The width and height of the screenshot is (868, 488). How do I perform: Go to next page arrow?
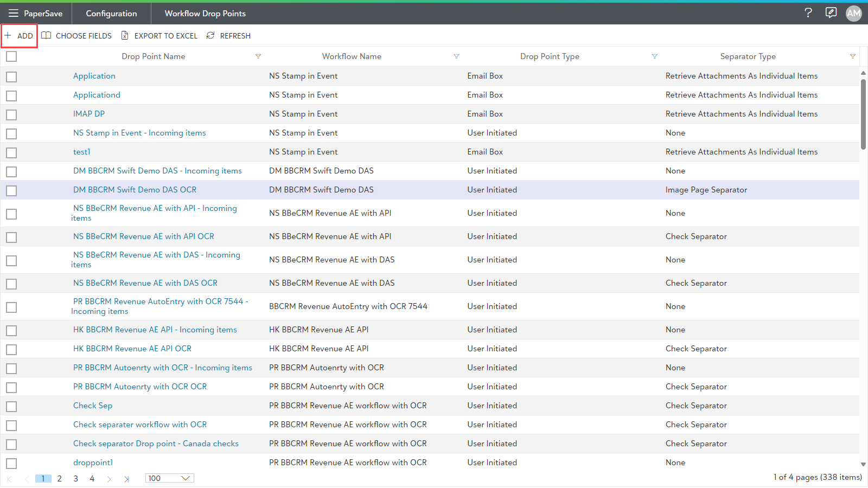pyautogui.click(x=109, y=479)
